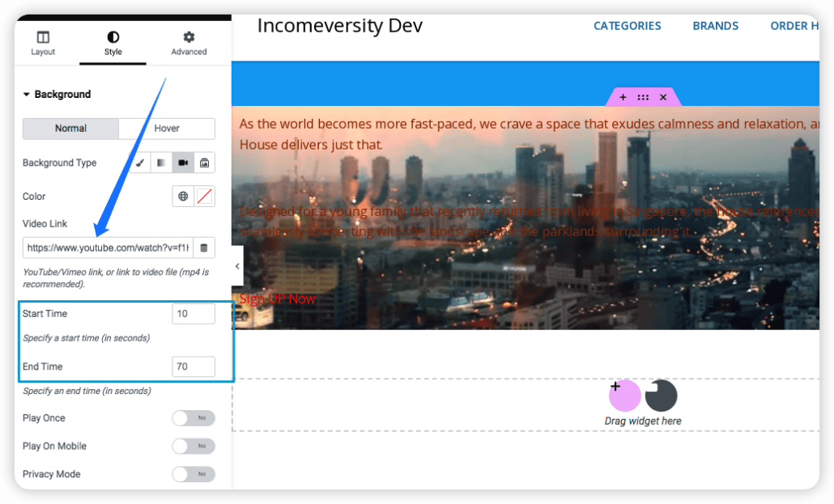Select the Normal background state
The width and height of the screenshot is (834, 504).
click(x=70, y=128)
